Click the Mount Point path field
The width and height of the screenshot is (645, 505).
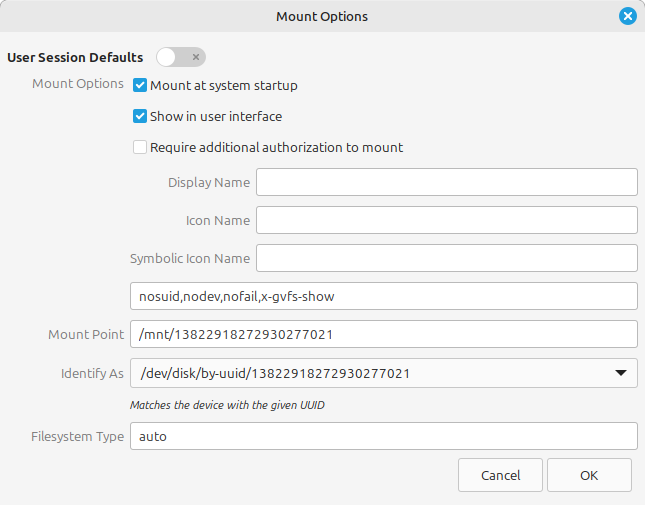[384, 334]
